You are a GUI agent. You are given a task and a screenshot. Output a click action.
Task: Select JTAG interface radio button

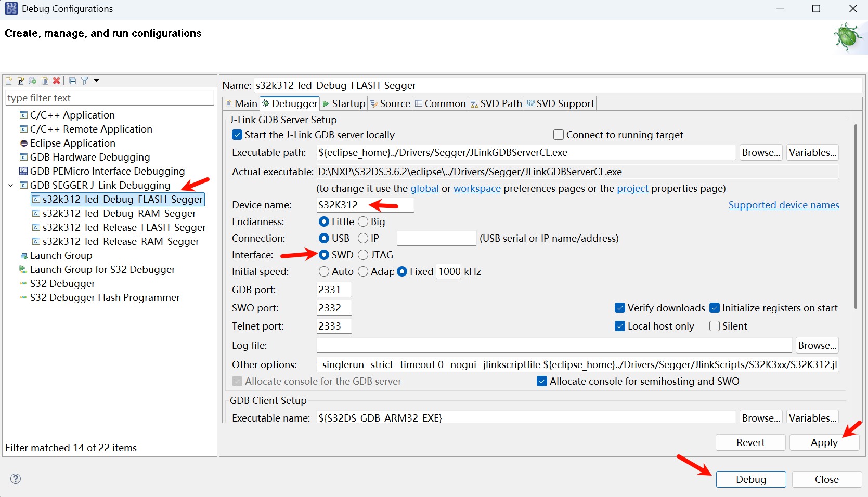[x=363, y=255]
